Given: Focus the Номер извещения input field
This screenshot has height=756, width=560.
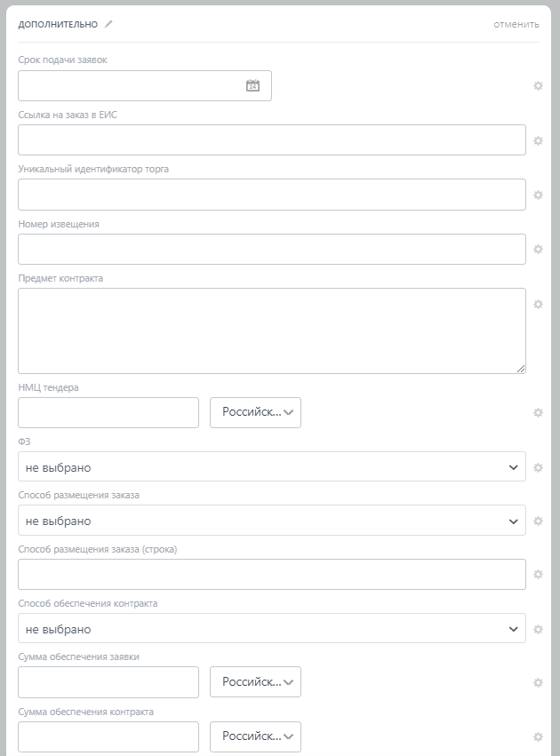Looking at the screenshot, I should pos(271,250).
